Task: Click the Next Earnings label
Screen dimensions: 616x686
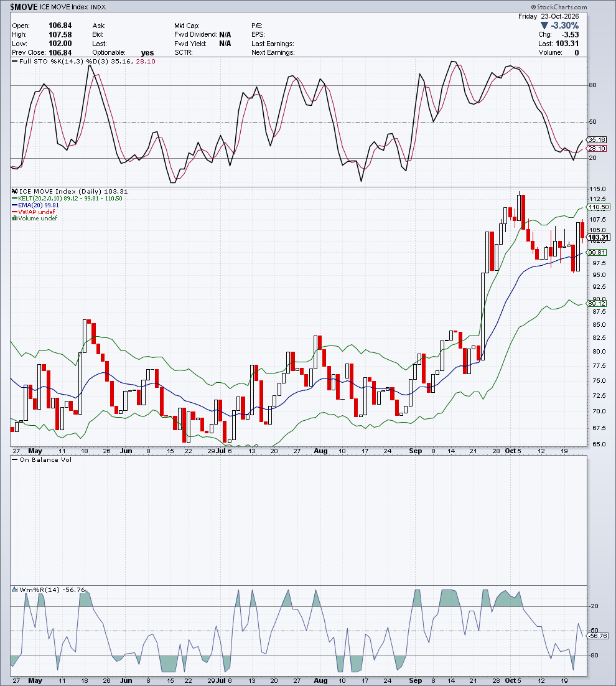Action: tap(273, 52)
